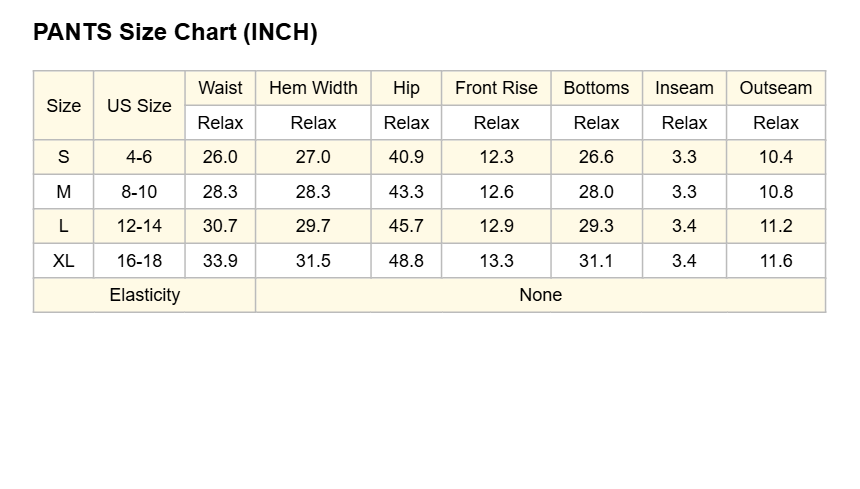
Task: Select the outseam value 10.4
Action: coord(776,157)
